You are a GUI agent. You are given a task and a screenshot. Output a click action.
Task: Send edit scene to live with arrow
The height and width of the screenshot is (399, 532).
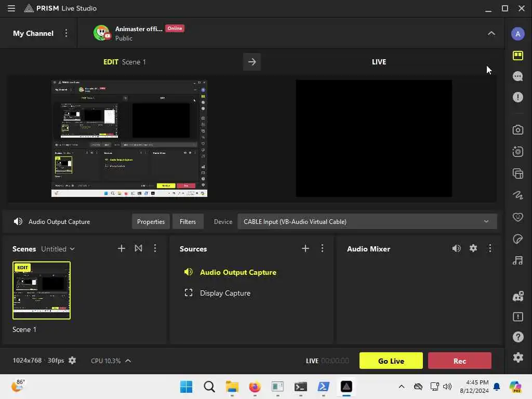(x=252, y=62)
